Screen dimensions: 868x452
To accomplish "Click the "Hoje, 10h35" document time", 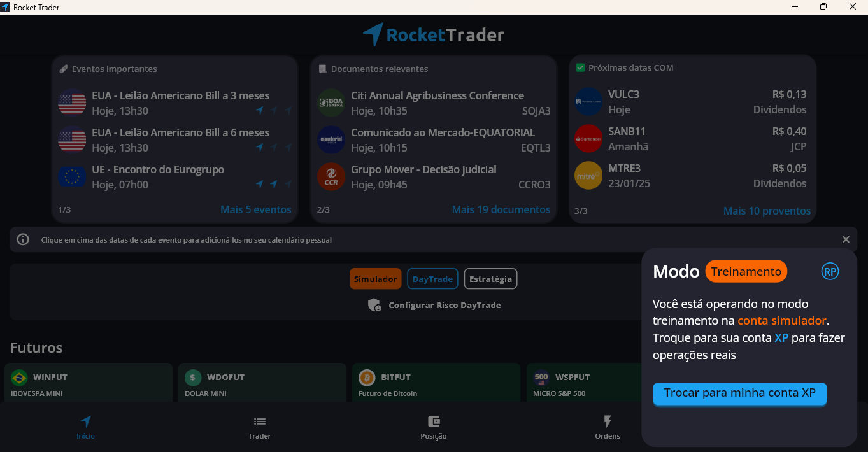I will [380, 111].
